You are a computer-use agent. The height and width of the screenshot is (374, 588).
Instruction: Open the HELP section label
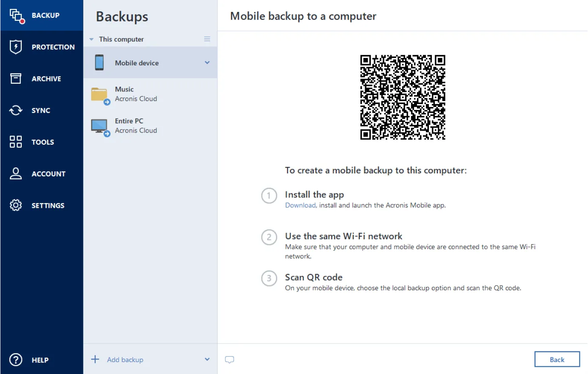[x=40, y=360]
